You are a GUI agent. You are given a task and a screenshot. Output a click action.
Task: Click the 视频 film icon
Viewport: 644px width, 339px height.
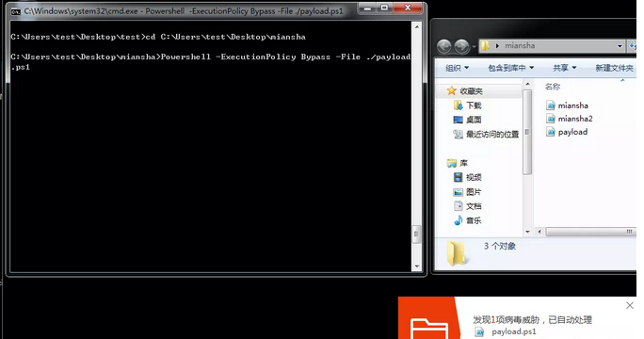(459, 178)
